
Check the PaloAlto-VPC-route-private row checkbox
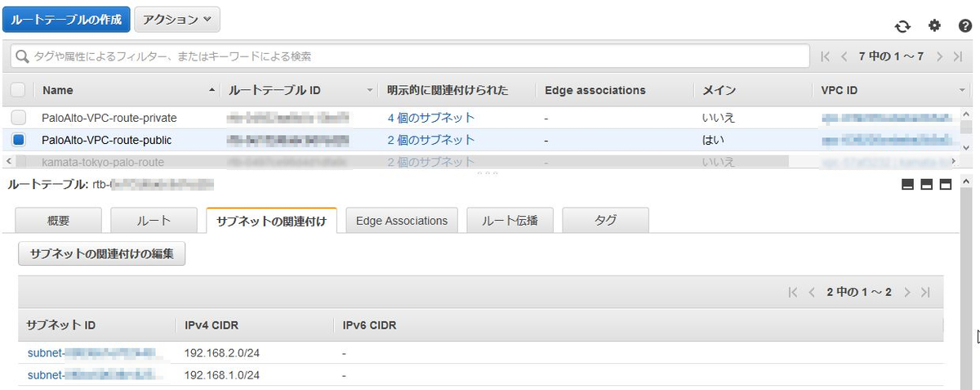click(x=18, y=117)
